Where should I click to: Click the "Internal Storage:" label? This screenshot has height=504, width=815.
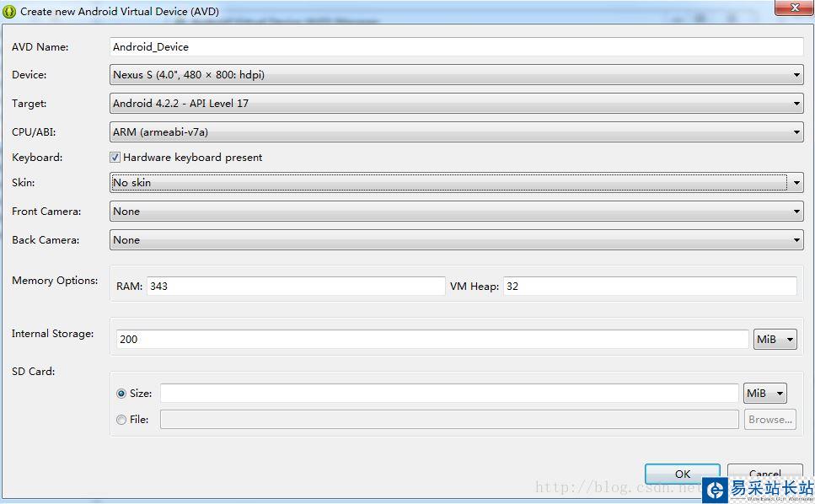(52, 334)
